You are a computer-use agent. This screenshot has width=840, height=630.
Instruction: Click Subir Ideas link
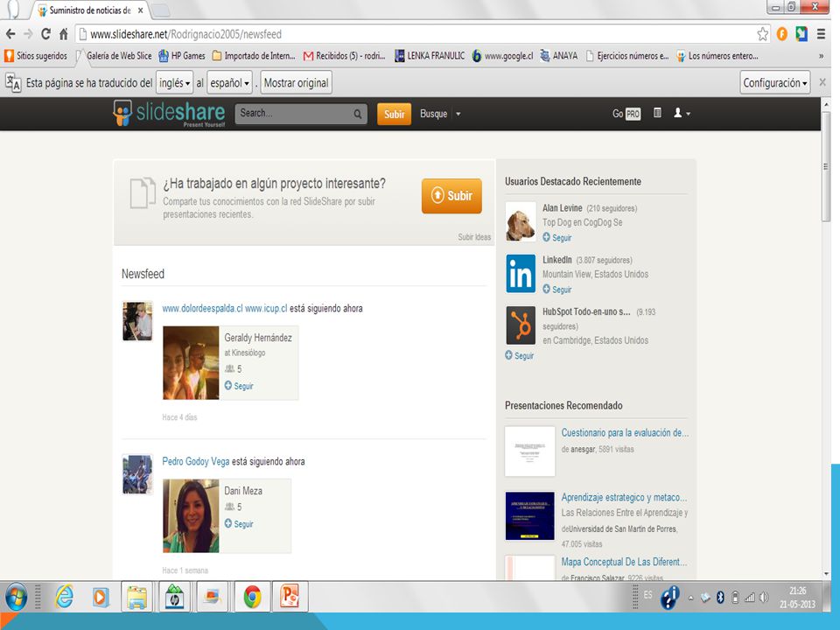click(474, 237)
